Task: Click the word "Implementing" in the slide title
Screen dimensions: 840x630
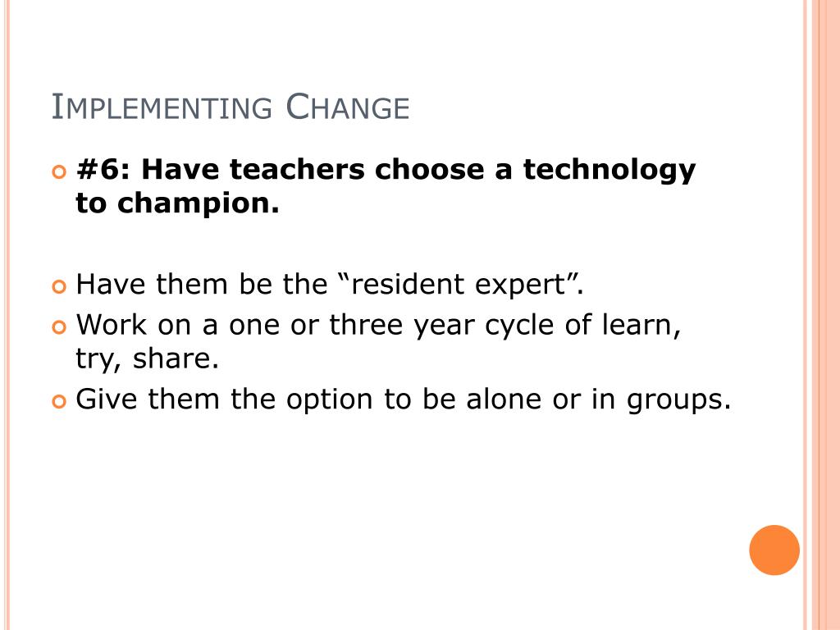Action: coord(162,108)
